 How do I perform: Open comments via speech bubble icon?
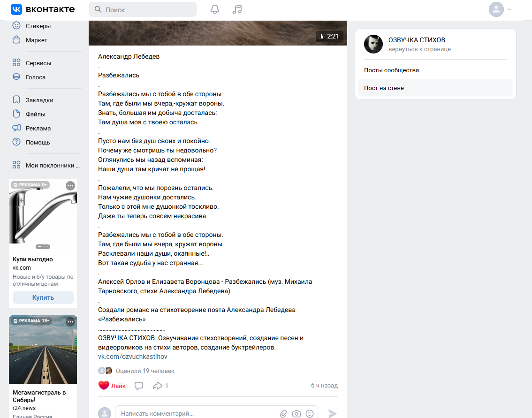point(139,386)
